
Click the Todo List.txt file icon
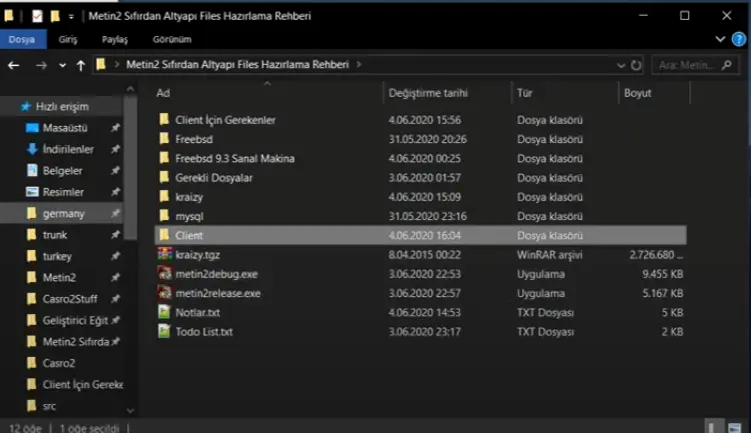164,331
